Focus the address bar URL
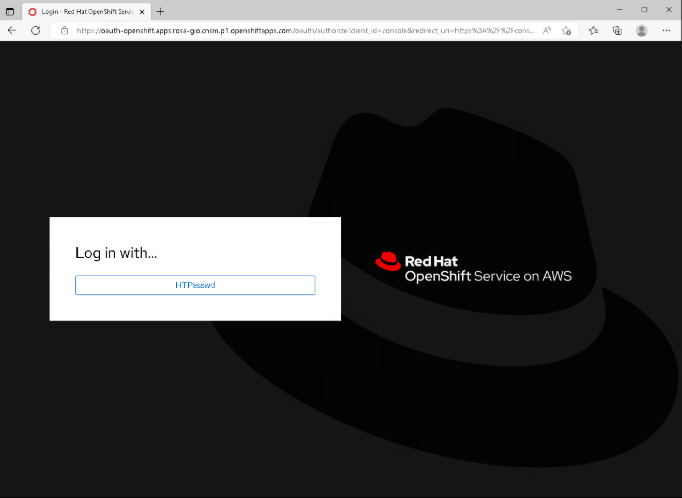The image size is (682, 498). 304,30
